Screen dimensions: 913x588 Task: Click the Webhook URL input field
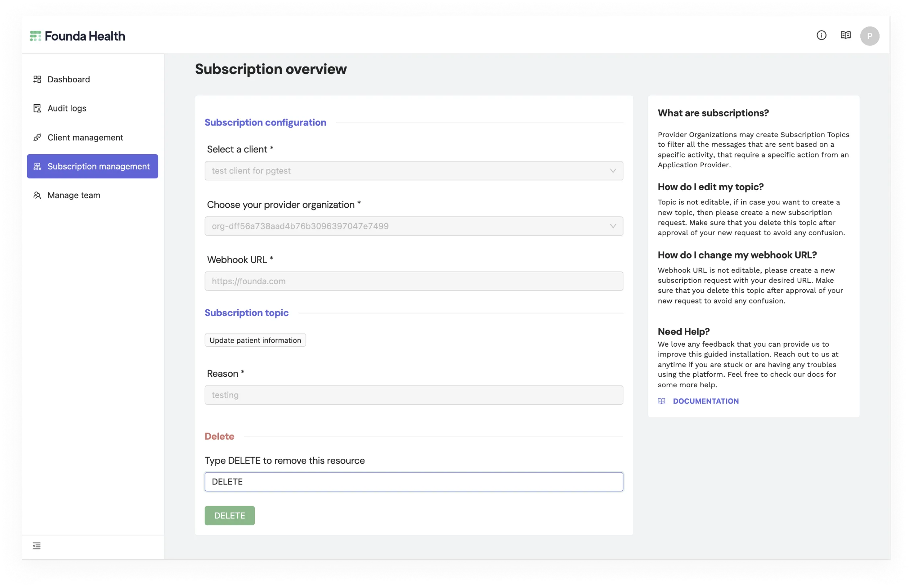pyautogui.click(x=414, y=281)
